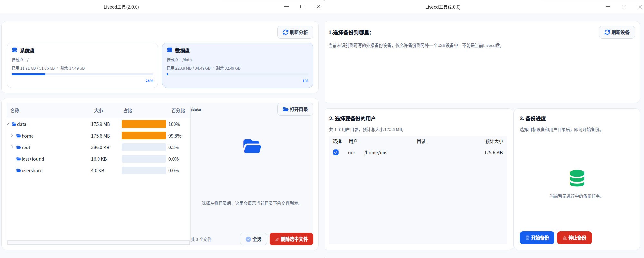The height and width of the screenshot is (258, 644).
Task: Stop backup using the 停止备份 button
Action: pos(574,238)
